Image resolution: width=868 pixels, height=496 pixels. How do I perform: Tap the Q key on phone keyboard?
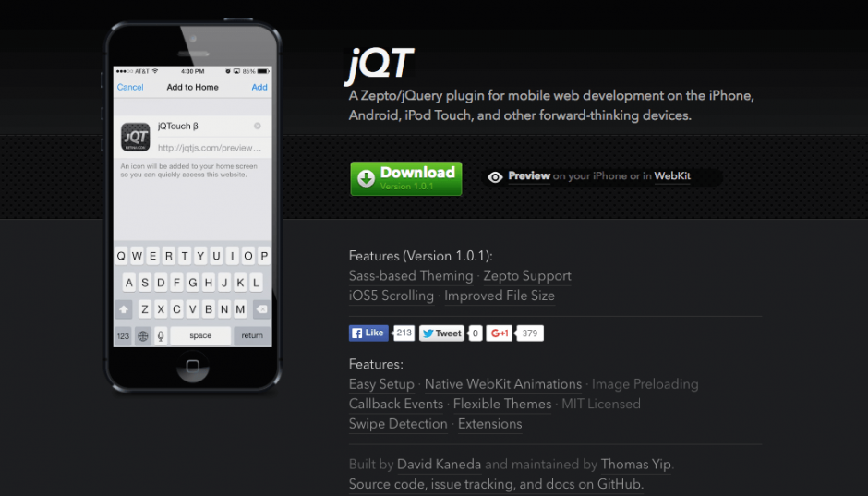(121, 256)
